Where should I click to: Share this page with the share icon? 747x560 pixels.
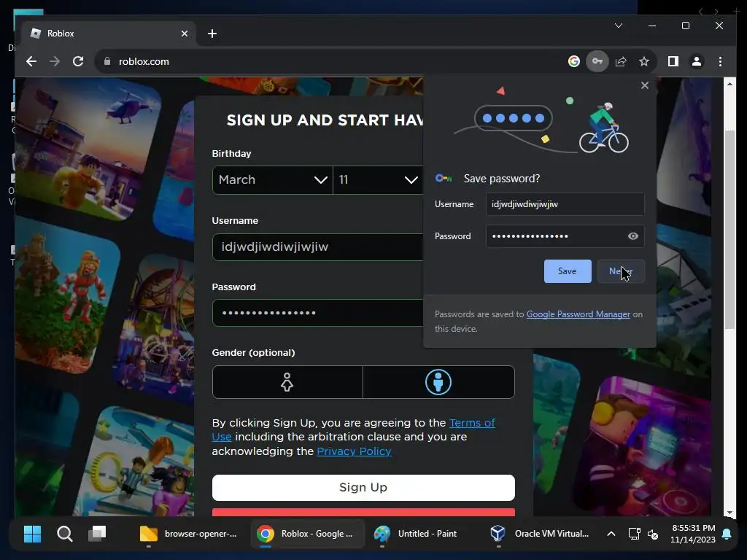point(621,61)
